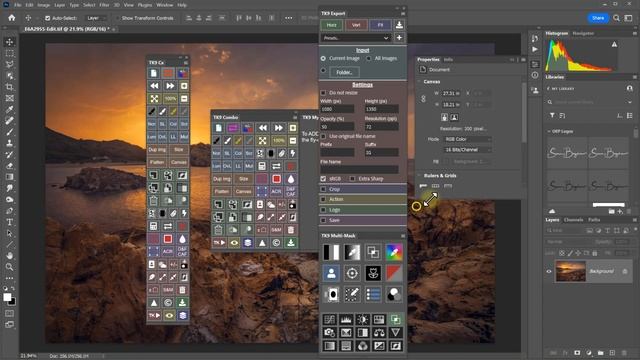Screen dimensions: 640x360
Task: Open the Presets dropdown in TK9 Export
Action: [356, 38]
